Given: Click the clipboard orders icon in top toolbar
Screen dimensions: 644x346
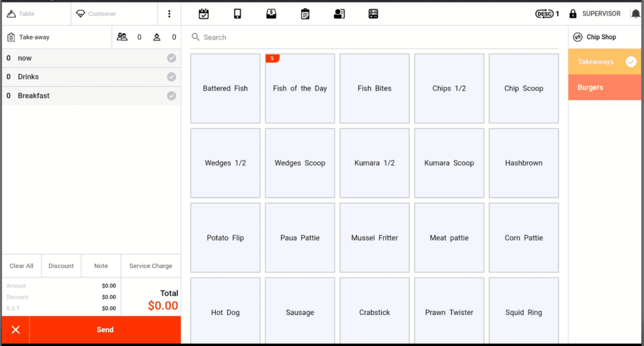Looking at the screenshot, I should (305, 14).
